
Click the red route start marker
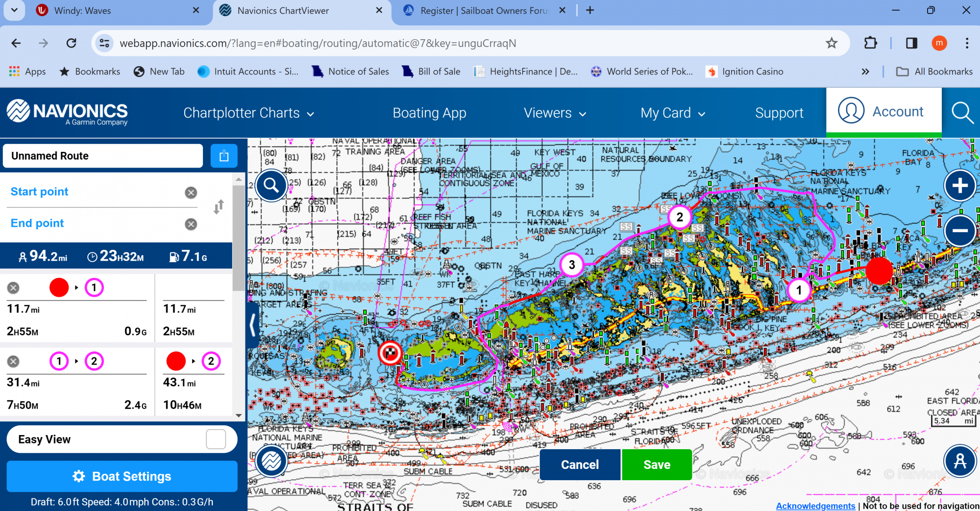tap(880, 270)
